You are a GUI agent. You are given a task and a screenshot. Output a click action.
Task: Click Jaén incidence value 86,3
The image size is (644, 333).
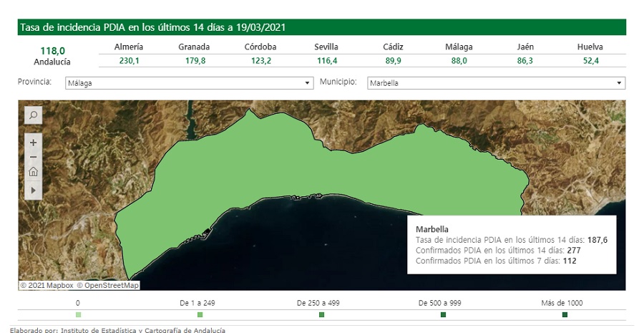(x=525, y=61)
